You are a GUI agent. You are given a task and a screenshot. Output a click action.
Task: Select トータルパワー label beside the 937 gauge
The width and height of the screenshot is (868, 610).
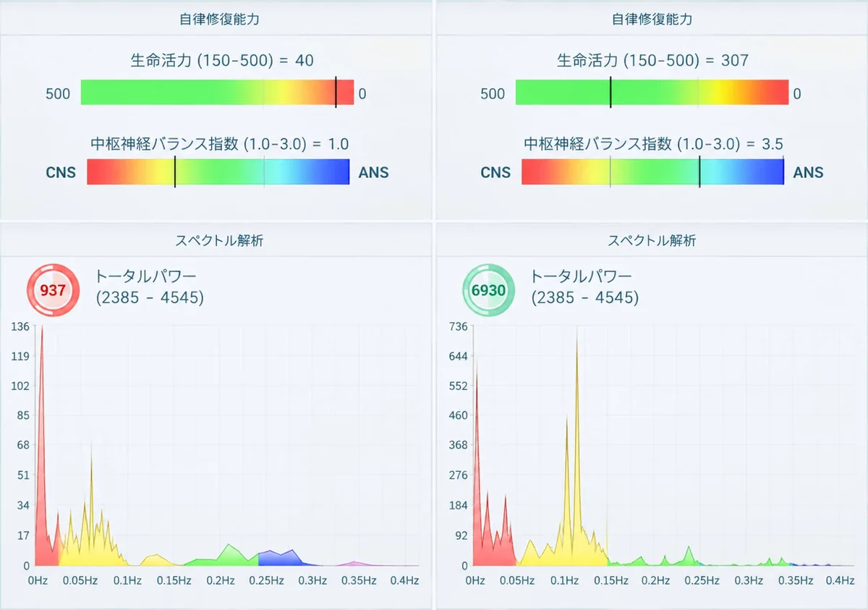(145, 276)
